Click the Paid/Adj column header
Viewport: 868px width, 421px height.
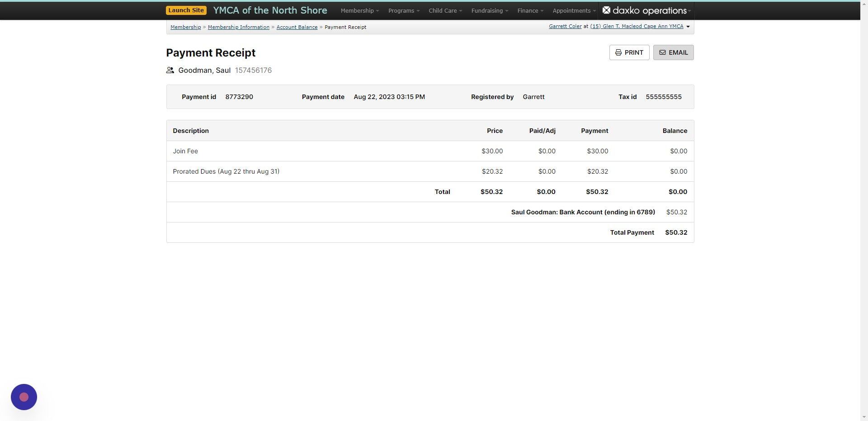tap(542, 131)
